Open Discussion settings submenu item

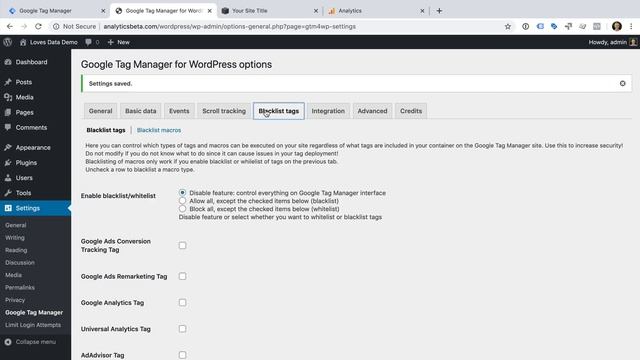[20, 263]
